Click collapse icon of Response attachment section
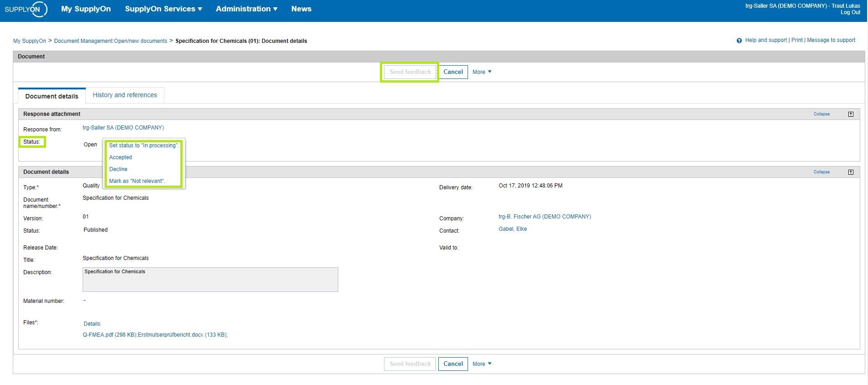868x385 pixels. click(x=851, y=114)
